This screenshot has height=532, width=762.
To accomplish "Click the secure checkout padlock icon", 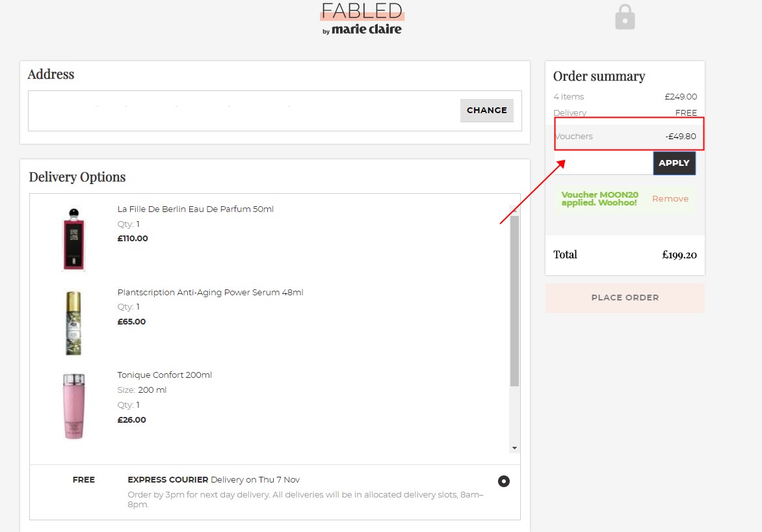I will tap(625, 17).
